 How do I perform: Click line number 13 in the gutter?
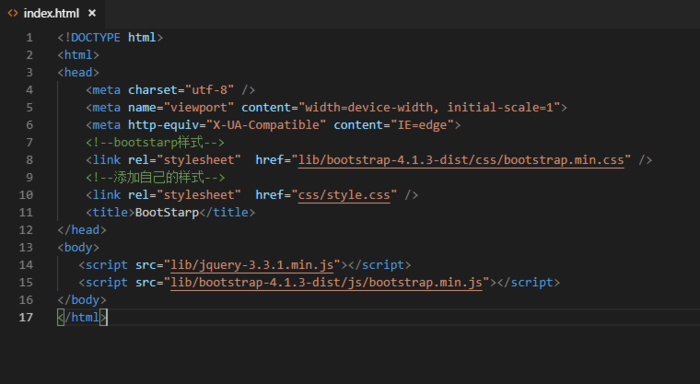(x=26, y=247)
